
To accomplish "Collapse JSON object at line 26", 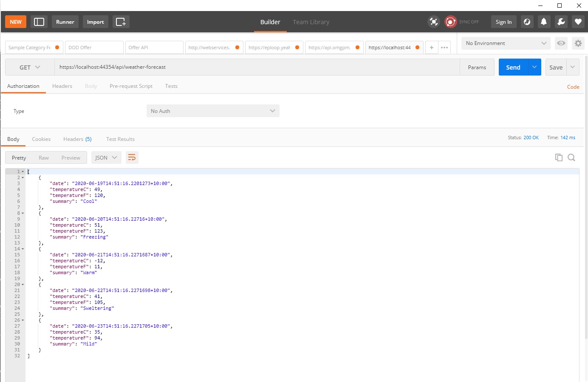I will (x=23, y=320).
